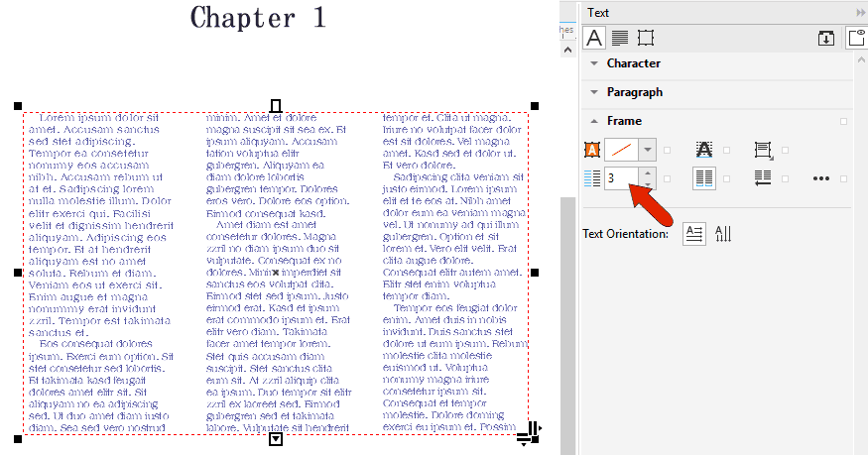Image resolution: width=868 pixels, height=455 pixels.
Task: Open the background color dropdown arrow
Action: point(647,150)
